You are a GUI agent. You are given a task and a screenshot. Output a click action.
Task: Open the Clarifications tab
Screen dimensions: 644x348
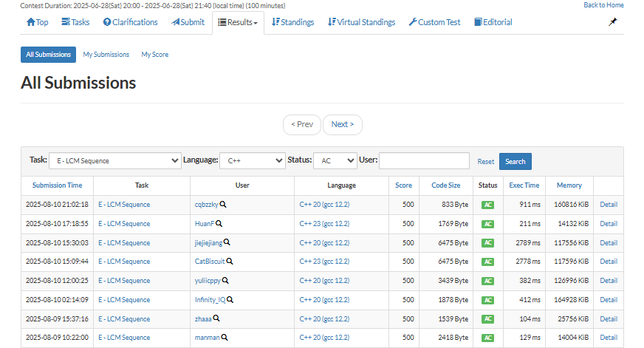[x=130, y=22]
